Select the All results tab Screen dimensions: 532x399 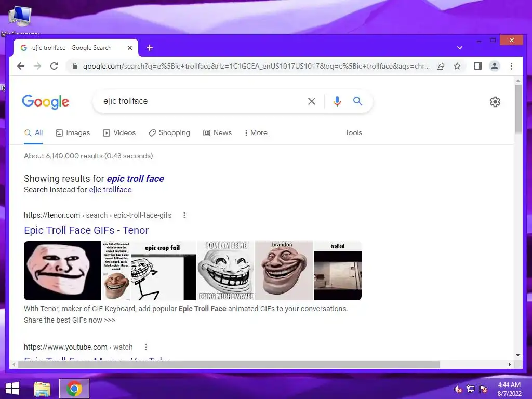coord(33,132)
